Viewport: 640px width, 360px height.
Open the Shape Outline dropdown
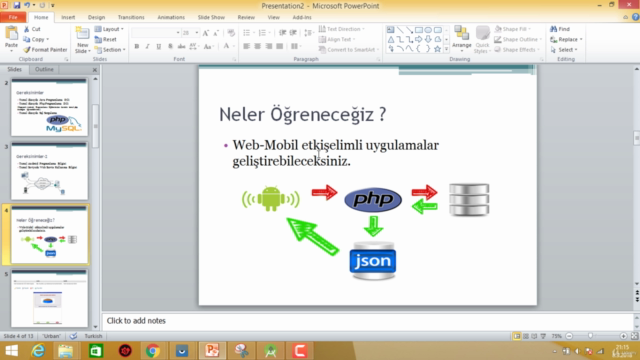(x=518, y=40)
